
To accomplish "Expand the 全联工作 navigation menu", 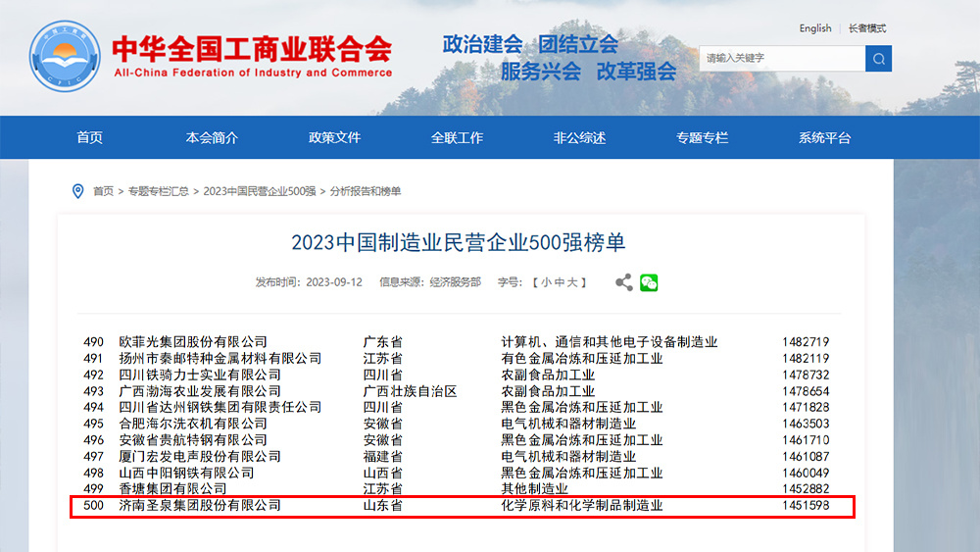I will 457,138.
